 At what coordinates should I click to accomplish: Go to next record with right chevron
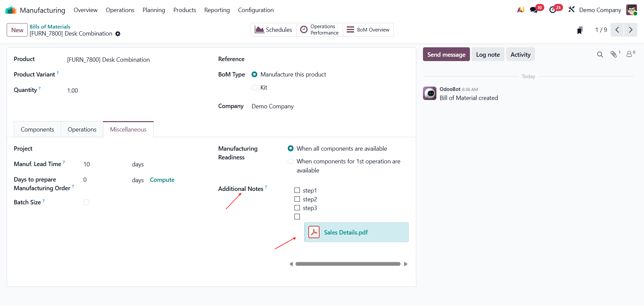pyautogui.click(x=631, y=30)
